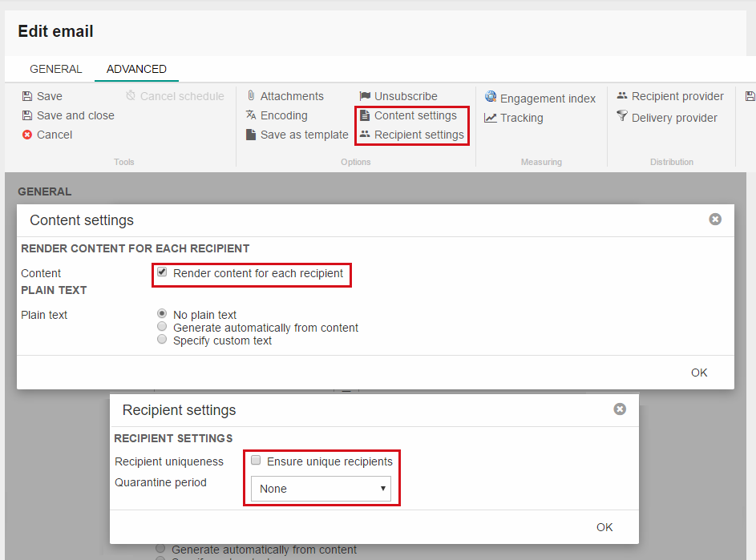The height and width of the screenshot is (560, 756).
Task: Switch to the GENERAL tab
Action: pos(56,69)
